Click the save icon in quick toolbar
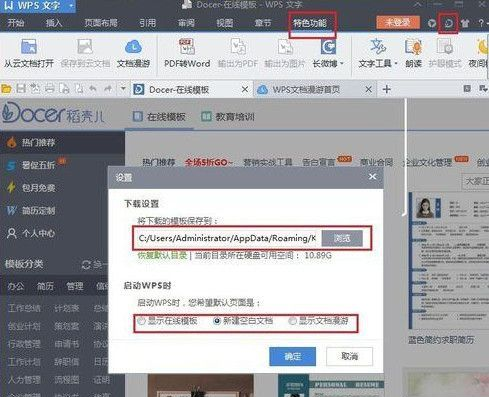This screenshot has height=397, width=489. point(21,89)
